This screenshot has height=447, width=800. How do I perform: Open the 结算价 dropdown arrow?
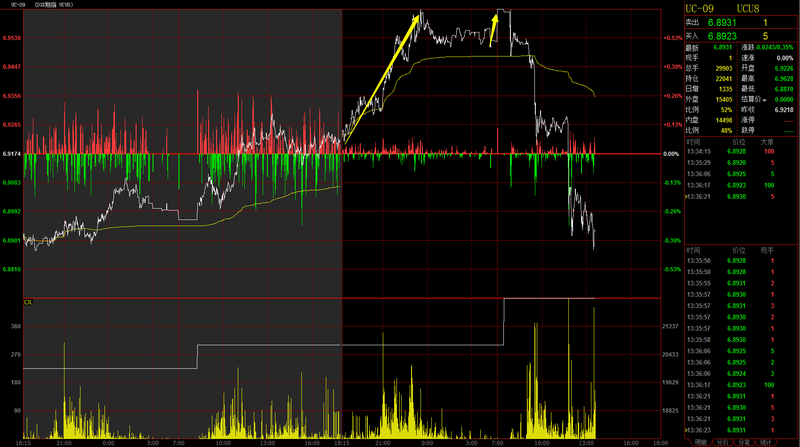coord(764,100)
